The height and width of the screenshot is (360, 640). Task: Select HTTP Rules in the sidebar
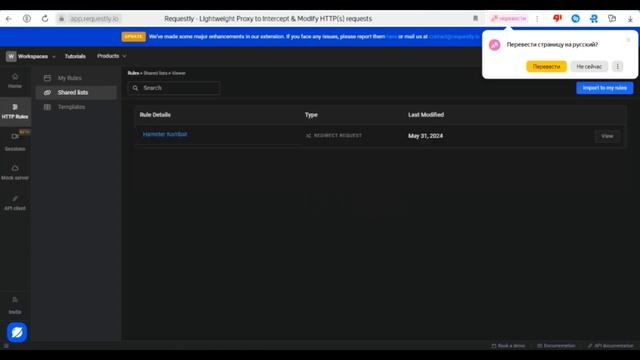point(15,111)
